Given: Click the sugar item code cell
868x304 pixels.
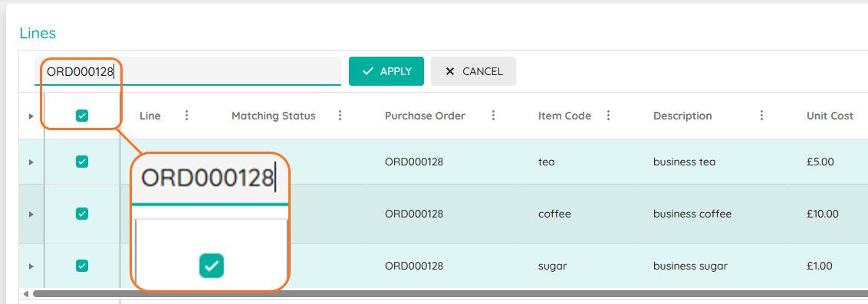Looking at the screenshot, I should [552, 266].
